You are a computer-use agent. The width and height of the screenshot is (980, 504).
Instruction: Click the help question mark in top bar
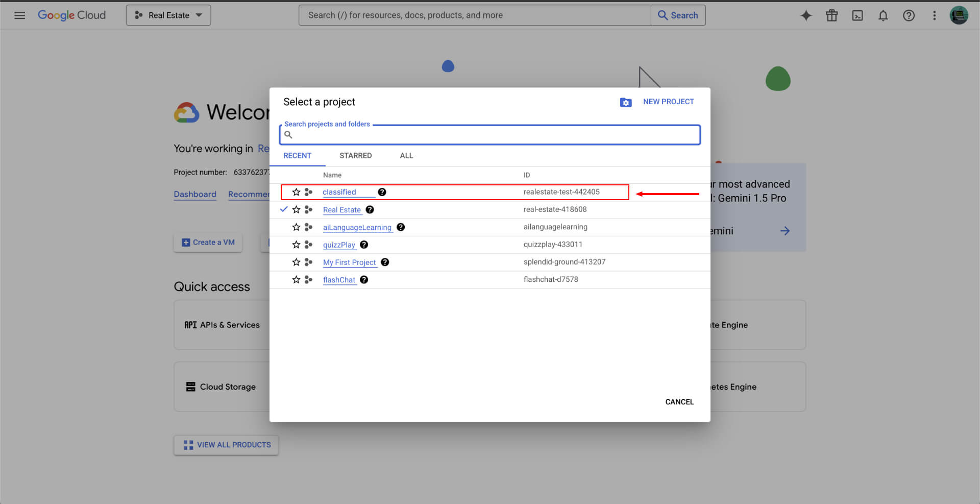click(x=909, y=15)
